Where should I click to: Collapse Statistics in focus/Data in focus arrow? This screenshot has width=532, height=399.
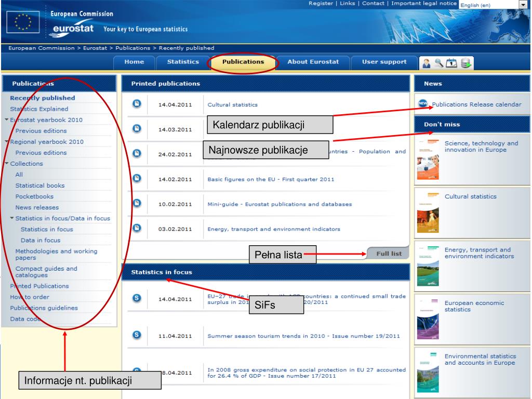(12, 218)
